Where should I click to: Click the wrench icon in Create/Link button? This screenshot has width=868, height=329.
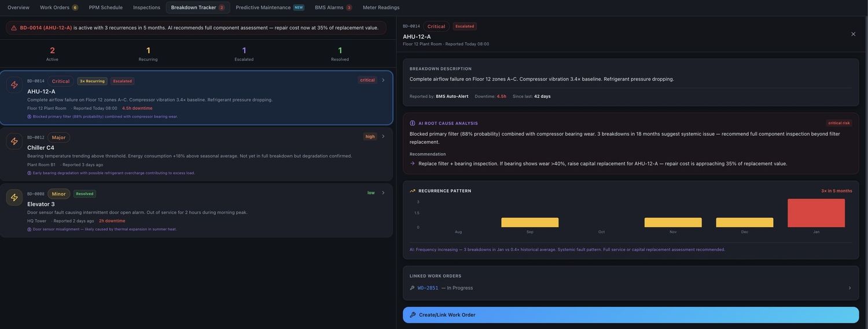[413, 315]
